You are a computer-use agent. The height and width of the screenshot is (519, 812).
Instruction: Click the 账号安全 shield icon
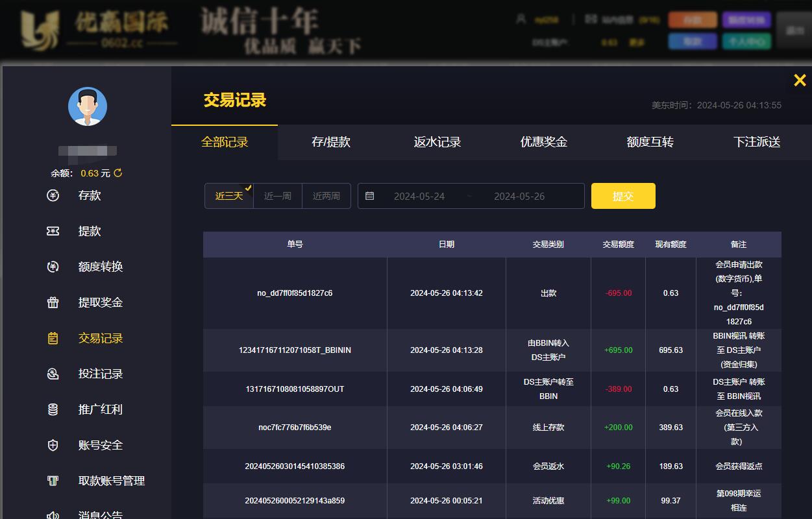(x=53, y=445)
